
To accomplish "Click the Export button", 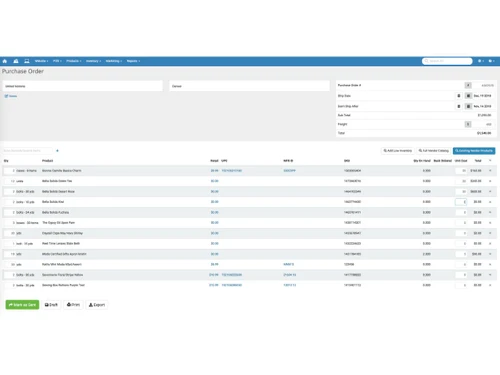I will pos(97,305).
